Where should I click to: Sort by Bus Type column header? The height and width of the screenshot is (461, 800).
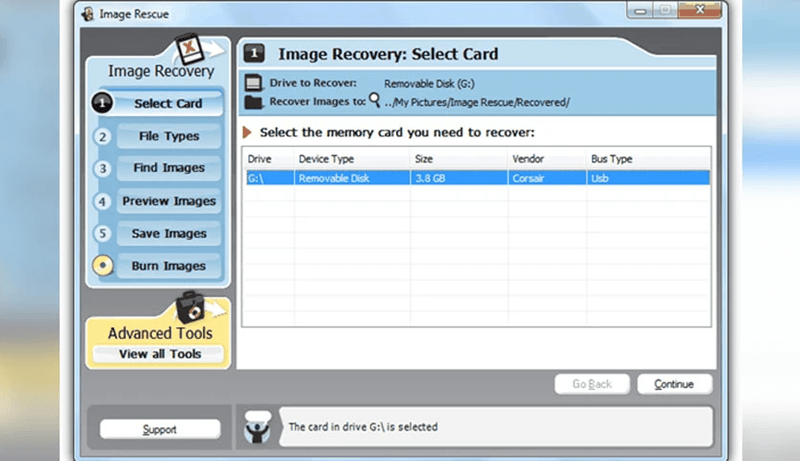648,159
